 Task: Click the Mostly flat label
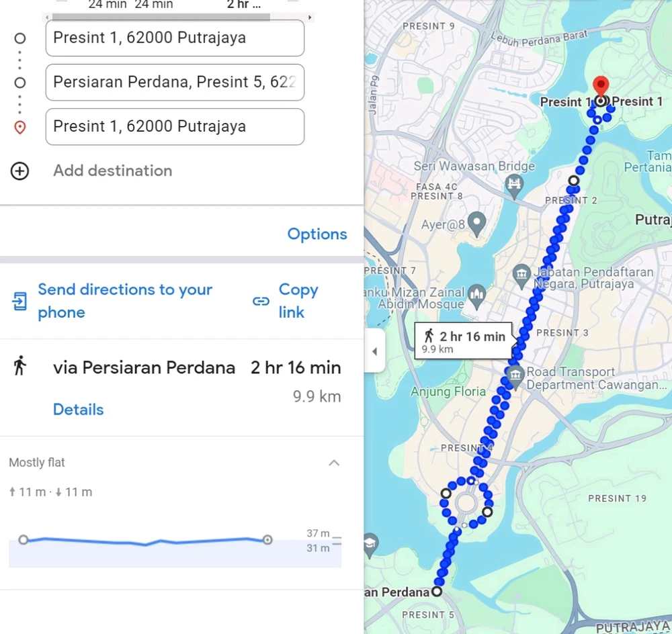pos(37,463)
